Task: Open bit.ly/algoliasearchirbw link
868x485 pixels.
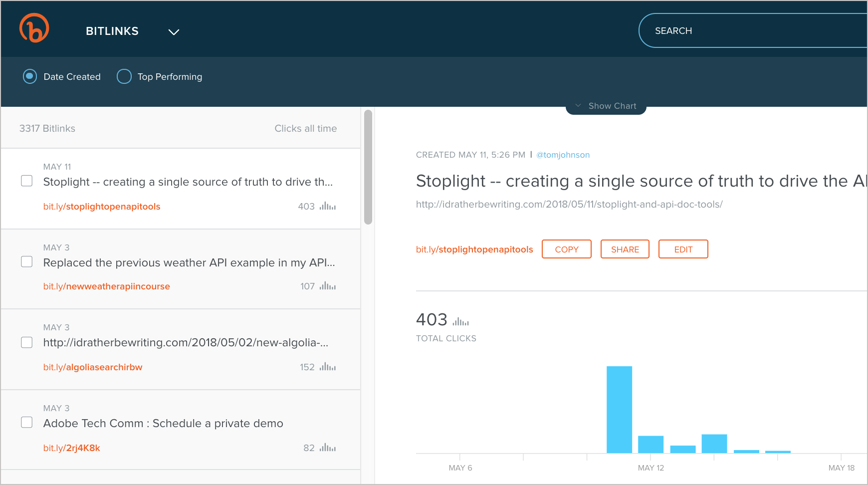Action: click(x=93, y=367)
